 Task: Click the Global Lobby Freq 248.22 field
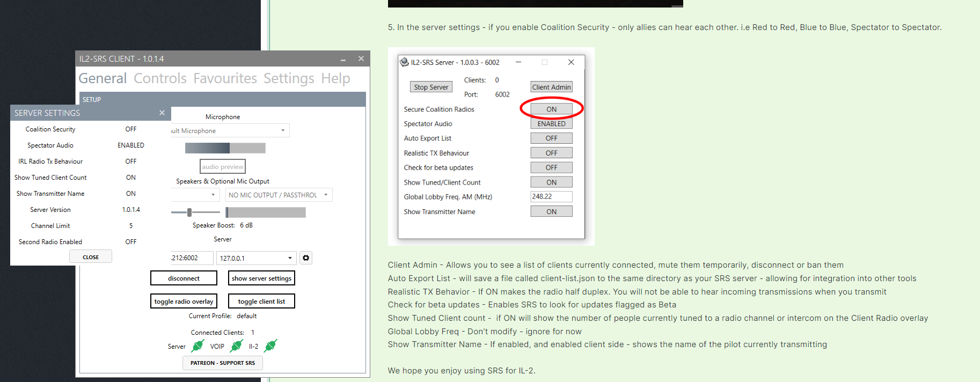point(551,196)
